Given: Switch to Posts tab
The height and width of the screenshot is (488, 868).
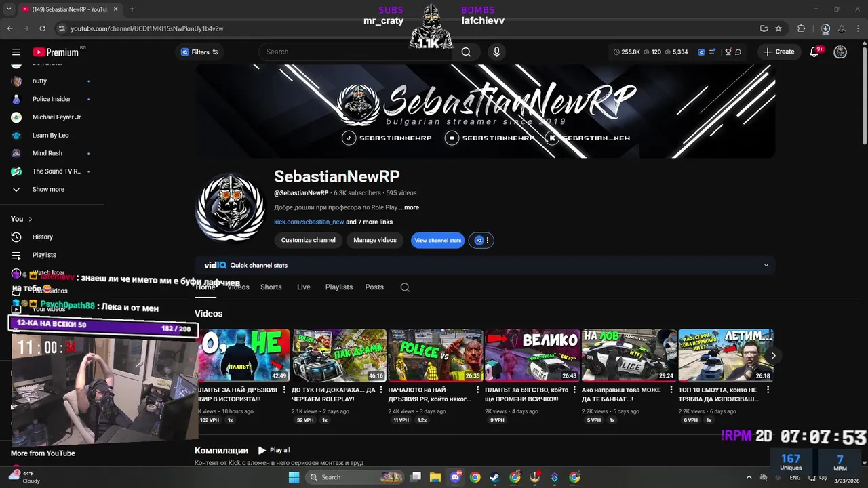Looking at the screenshot, I should pyautogui.click(x=374, y=287).
